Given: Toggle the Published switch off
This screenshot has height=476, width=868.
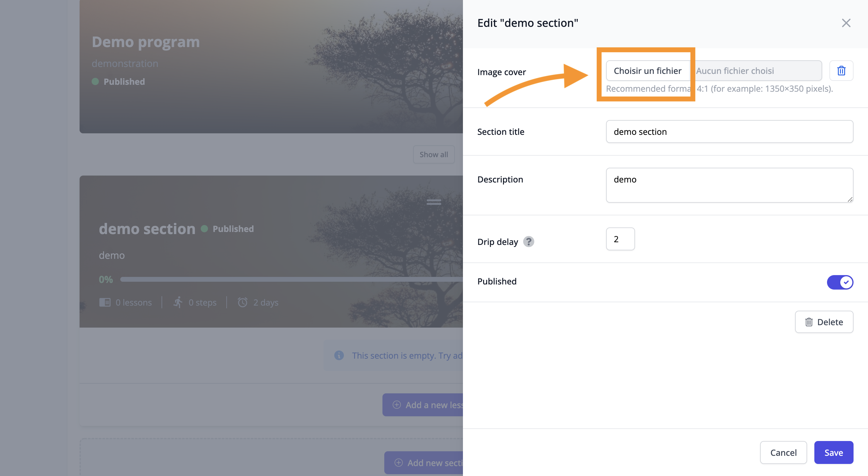Looking at the screenshot, I should [840, 282].
